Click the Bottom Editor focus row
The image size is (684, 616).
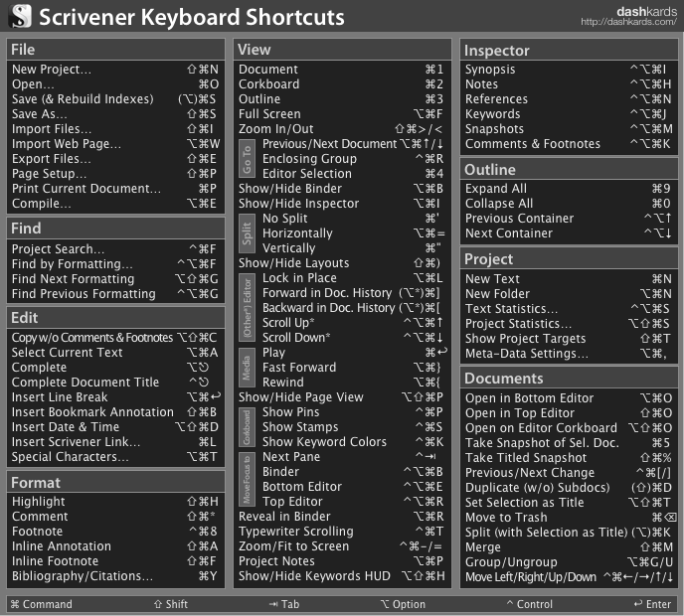click(x=353, y=487)
